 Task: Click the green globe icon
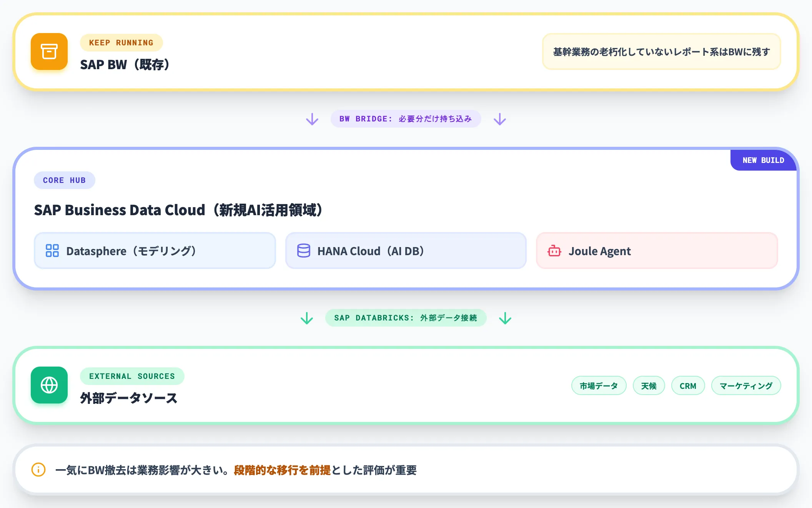(49, 385)
